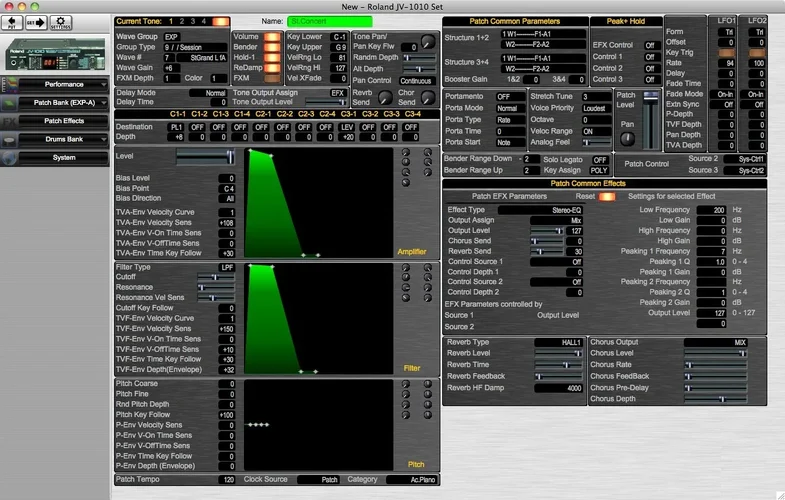Open the Clock Source Patch selector
The height and width of the screenshot is (500, 785).
tap(318, 480)
